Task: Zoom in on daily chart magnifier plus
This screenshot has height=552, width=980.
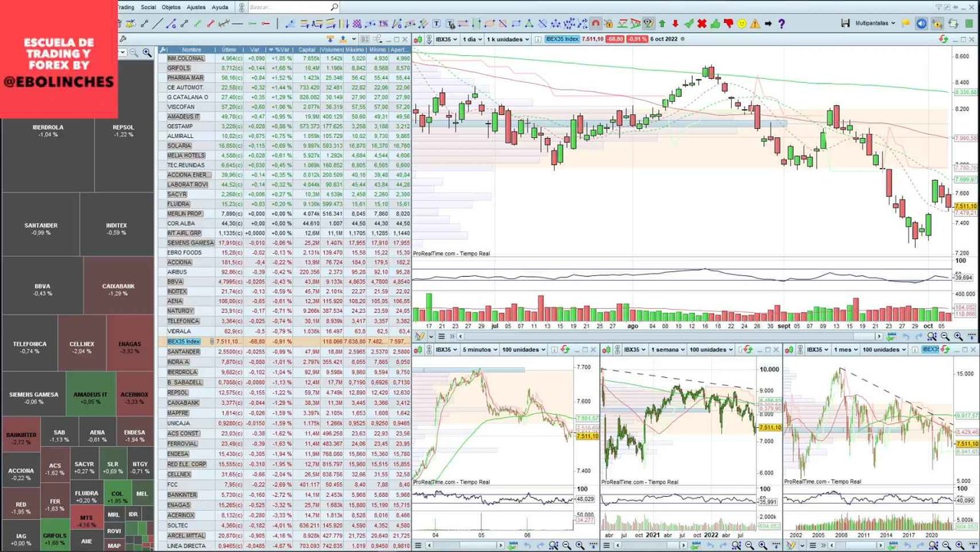Action: click(x=959, y=337)
